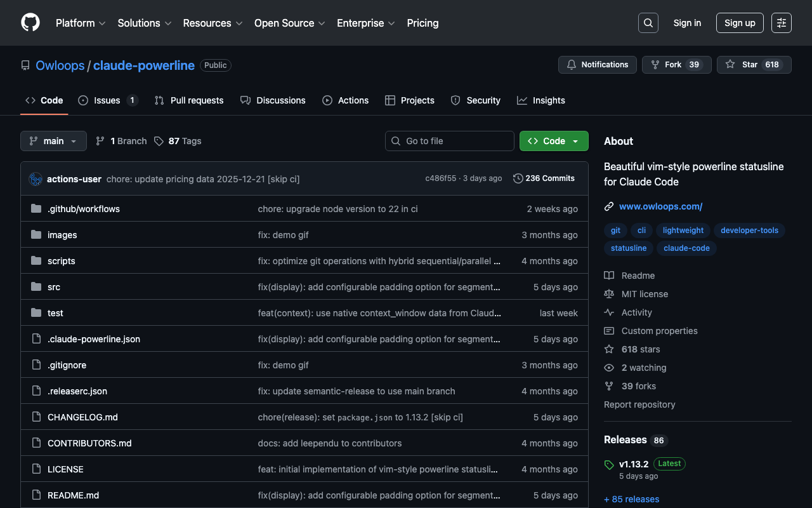Screen dimensions: 812x508
Task: Select the claude-code topic tag
Action: pyautogui.click(x=686, y=248)
